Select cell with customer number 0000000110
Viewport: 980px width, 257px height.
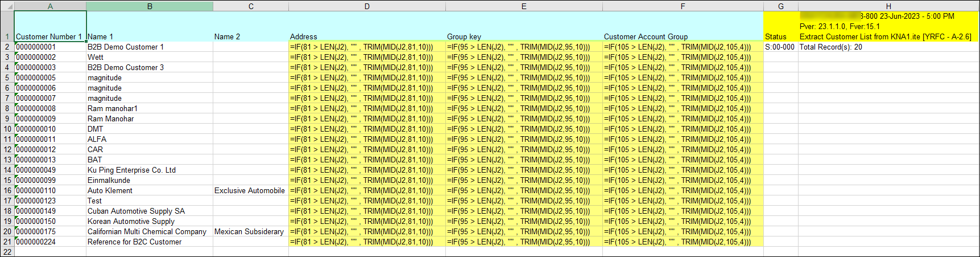50,190
